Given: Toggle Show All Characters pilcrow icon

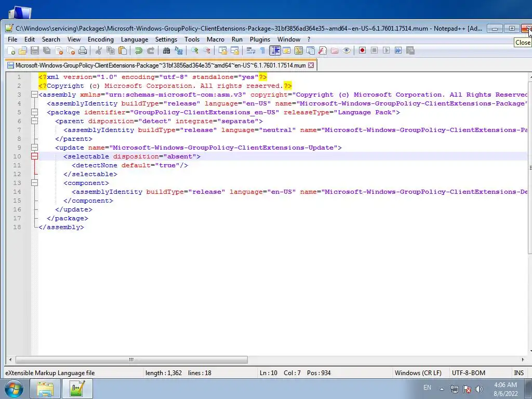Looking at the screenshot, I should click(262, 51).
